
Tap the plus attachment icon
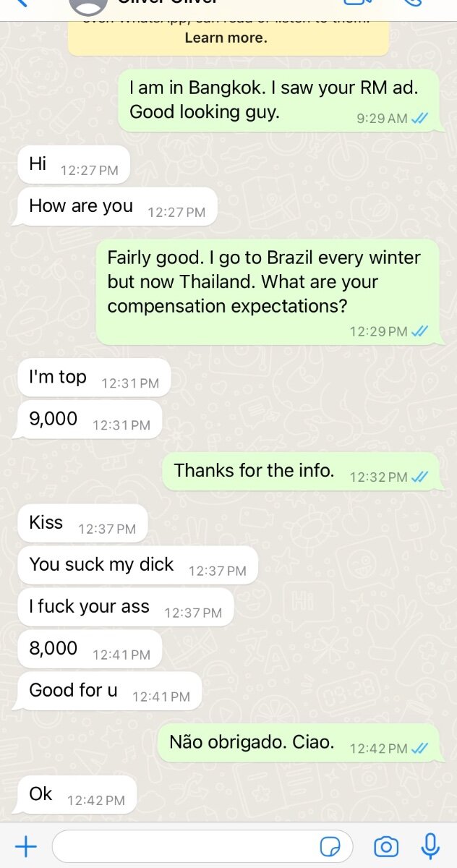coord(26,846)
